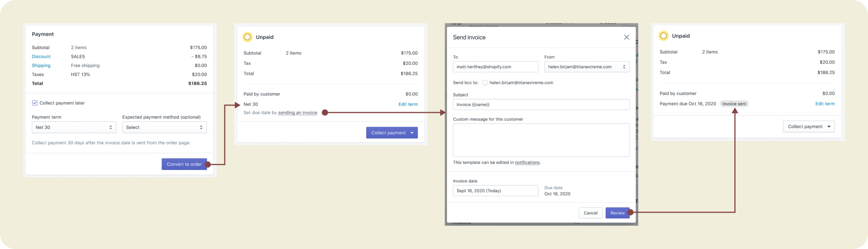Focus the Custom message text area

pyautogui.click(x=541, y=140)
